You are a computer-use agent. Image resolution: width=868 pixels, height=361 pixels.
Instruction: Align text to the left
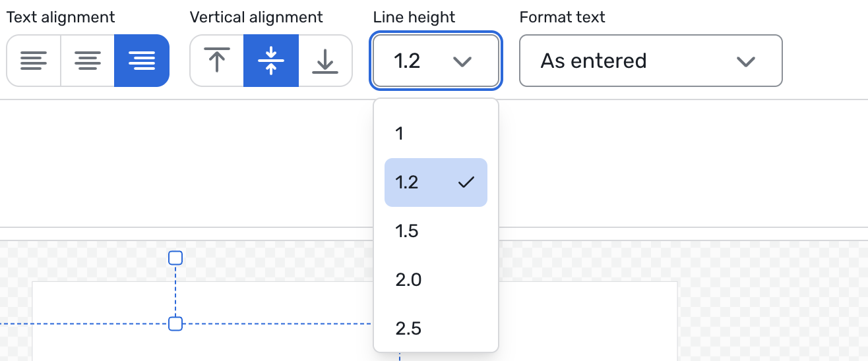click(34, 61)
